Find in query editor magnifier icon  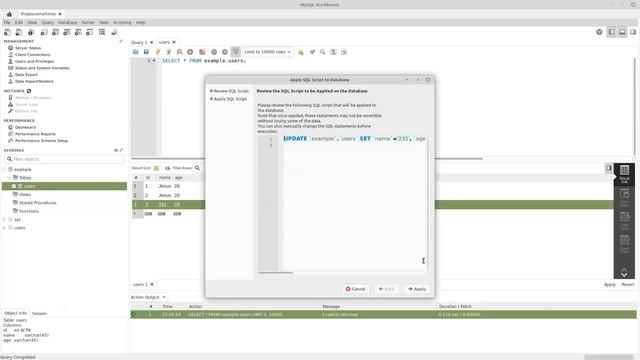[x=323, y=52]
